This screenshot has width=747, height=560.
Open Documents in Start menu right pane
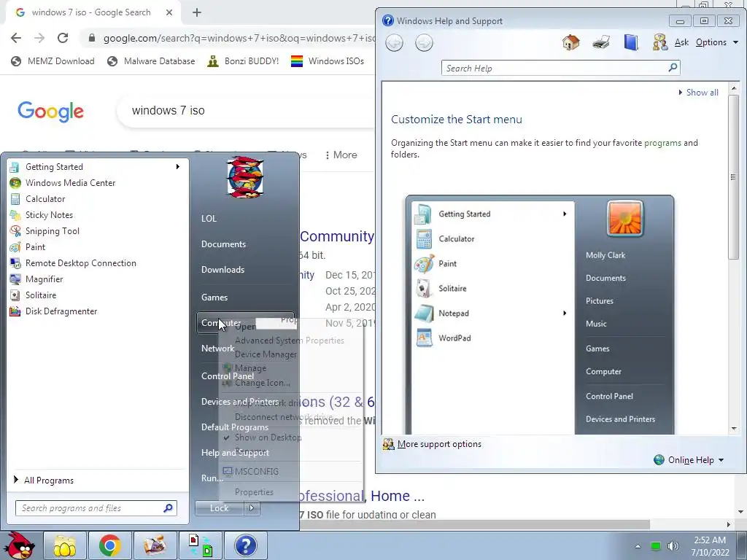point(223,244)
